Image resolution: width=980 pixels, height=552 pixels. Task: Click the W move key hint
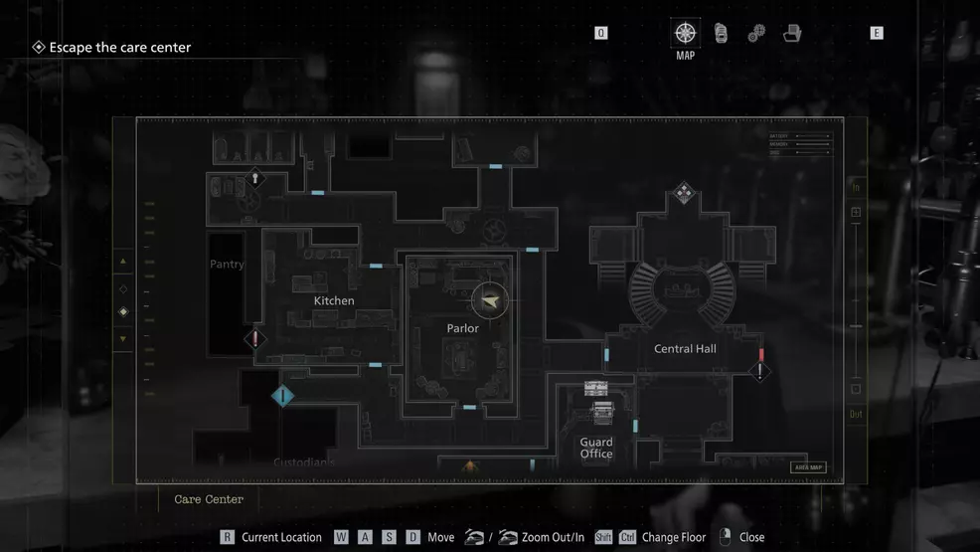point(341,537)
